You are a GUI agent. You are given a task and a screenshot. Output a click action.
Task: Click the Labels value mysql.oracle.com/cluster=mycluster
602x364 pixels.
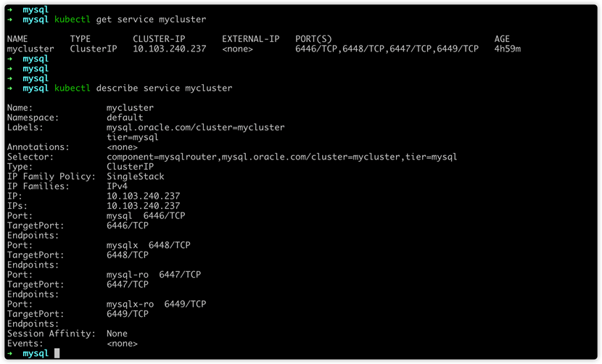click(195, 128)
